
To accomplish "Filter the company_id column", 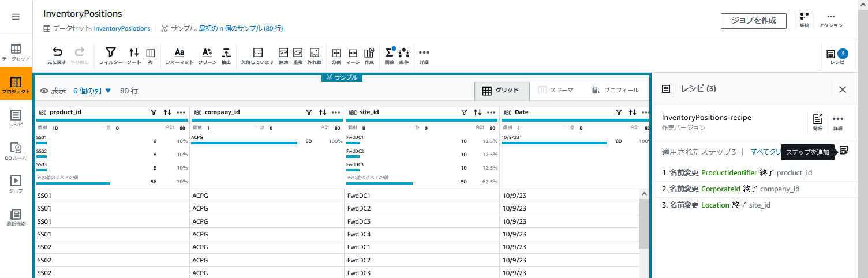I will (x=309, y=112).
